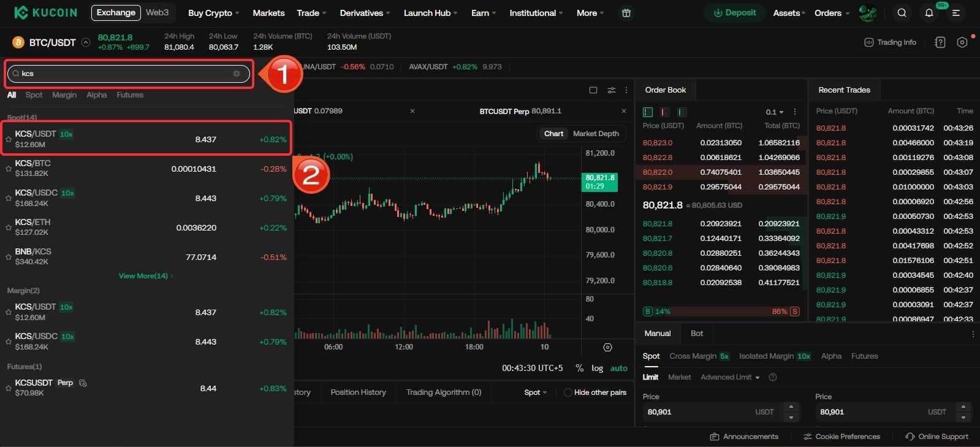Image resolution: width=980 pixels, height=447 pixels.
Task: Open the order book 0.1 precision dropdown
Action: click(x=774, y=112)
